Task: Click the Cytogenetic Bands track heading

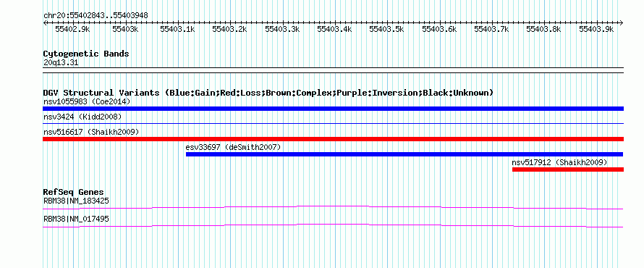Action: click(x=86, y=54)
